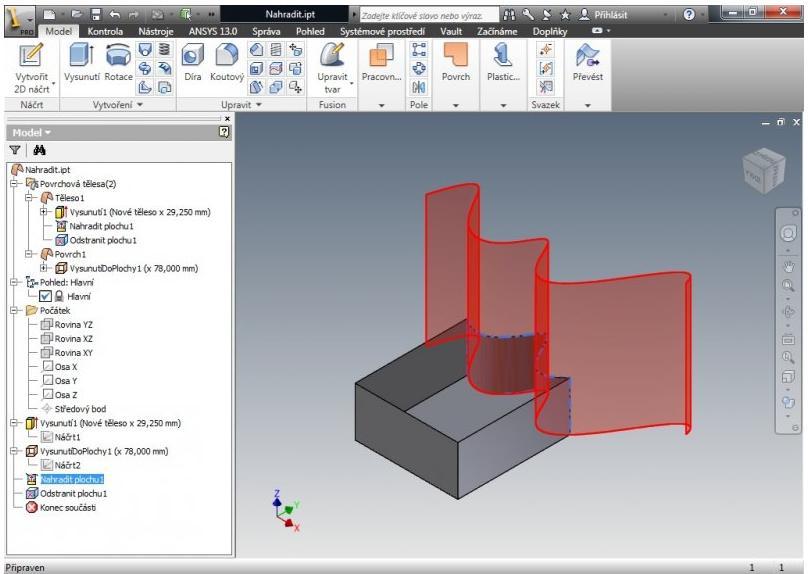Select the Rotace revolve tool
Viewport: 808px width, 574px height.
click(118, 63)
